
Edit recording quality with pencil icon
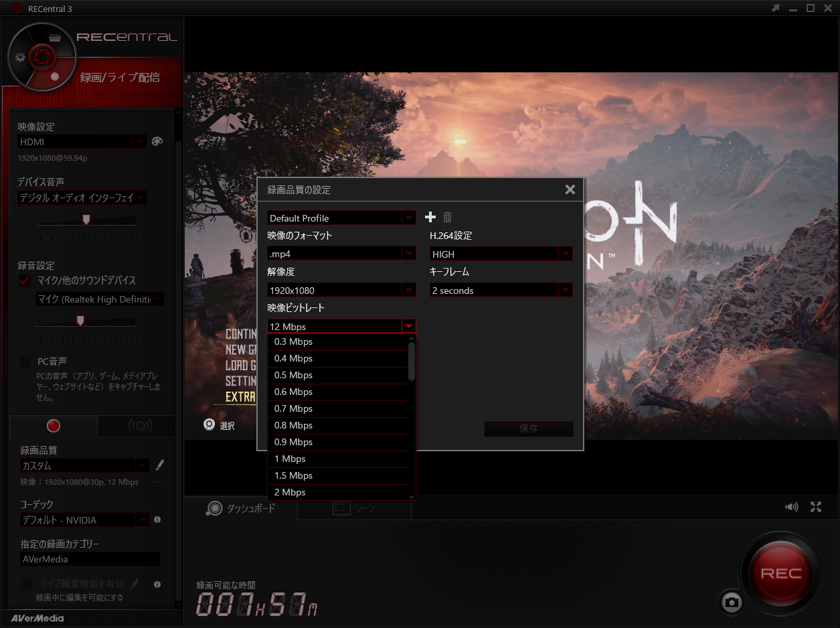click(160, 465)
